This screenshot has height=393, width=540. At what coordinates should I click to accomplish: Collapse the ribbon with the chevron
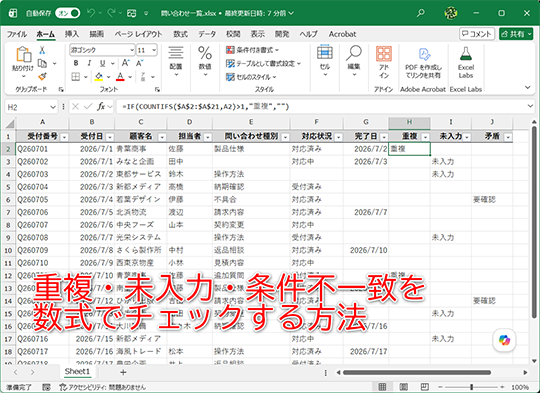[528, 87]
